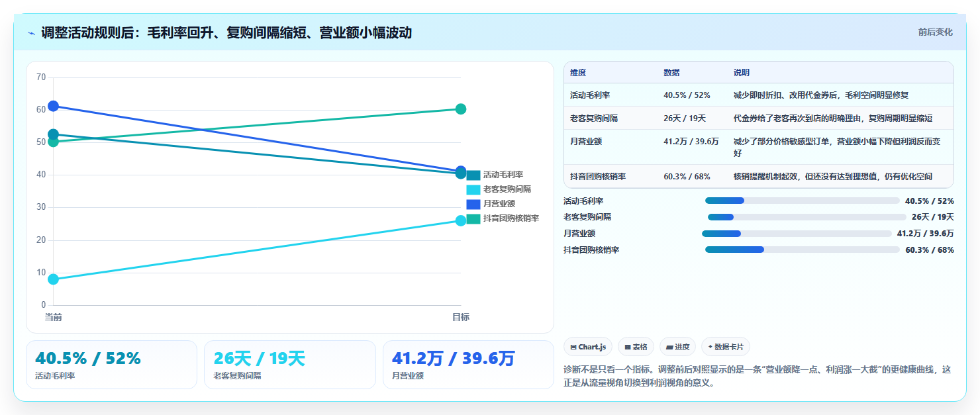The image size is (980, 415).
Task: Click the 核销提醒机制起效 explanation cell
Action: [833, 177]
